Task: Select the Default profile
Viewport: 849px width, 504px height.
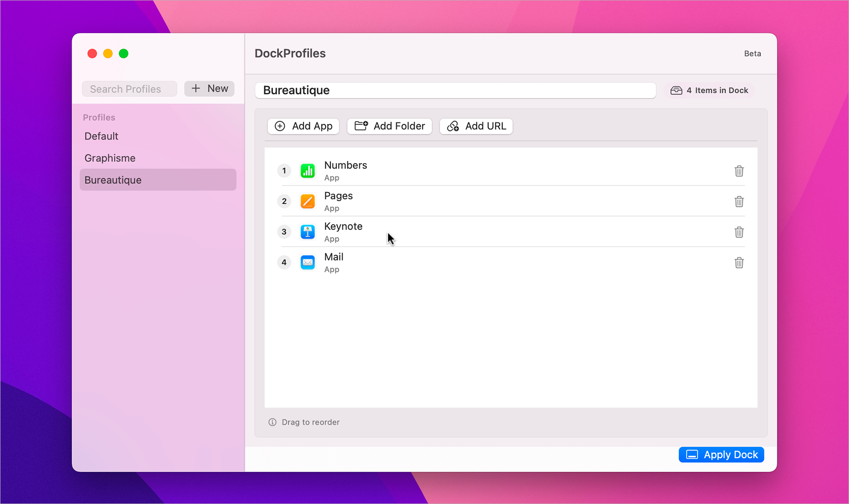Action: point(101,136)
